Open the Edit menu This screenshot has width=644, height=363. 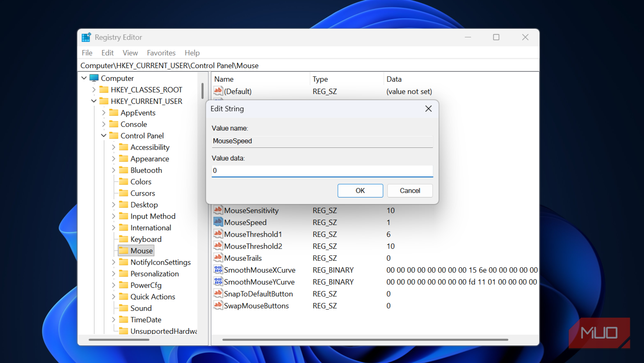(107, 53)
